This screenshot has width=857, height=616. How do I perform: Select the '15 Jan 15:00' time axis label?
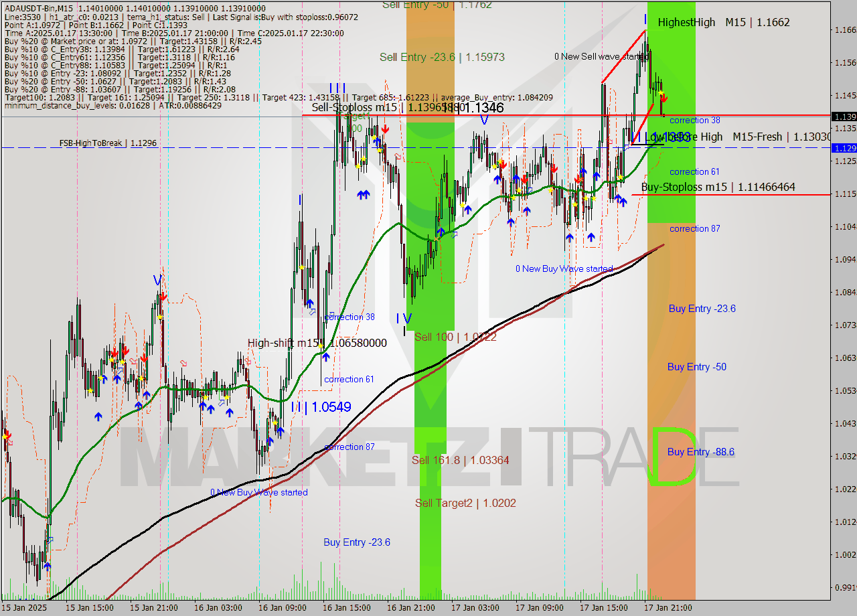coord(89,608)
